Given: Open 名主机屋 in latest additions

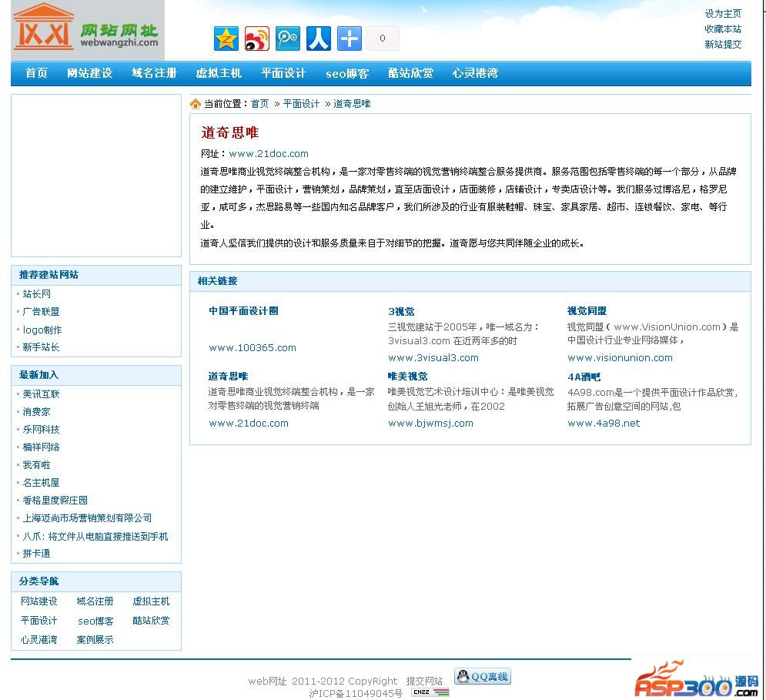Looking at the screenshot, I should (41, 483).
